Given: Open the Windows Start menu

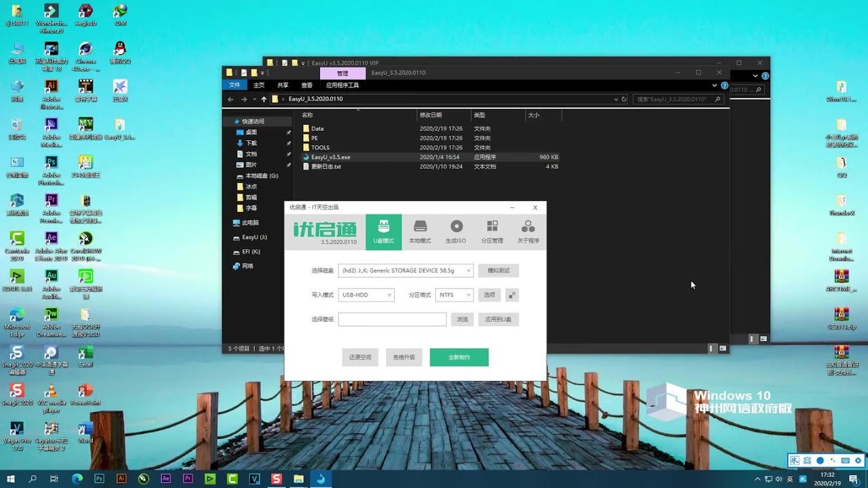Looking at the screenshot, I should 11,479.
